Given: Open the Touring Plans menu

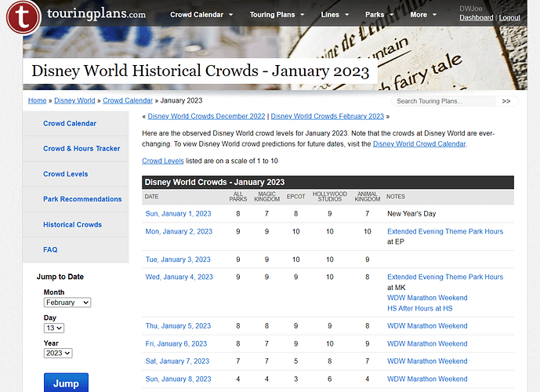Looking at the screenshot, I should tap(277, 15).
